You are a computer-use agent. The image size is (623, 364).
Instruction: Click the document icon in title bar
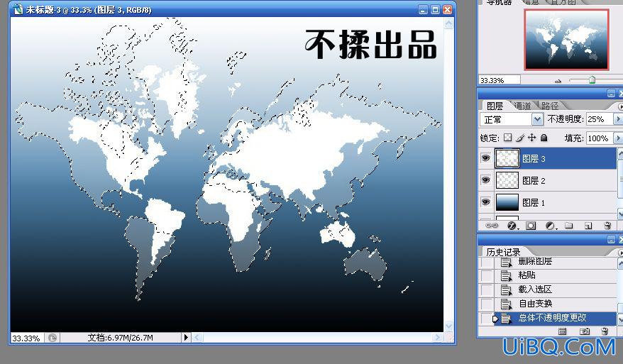18,9
